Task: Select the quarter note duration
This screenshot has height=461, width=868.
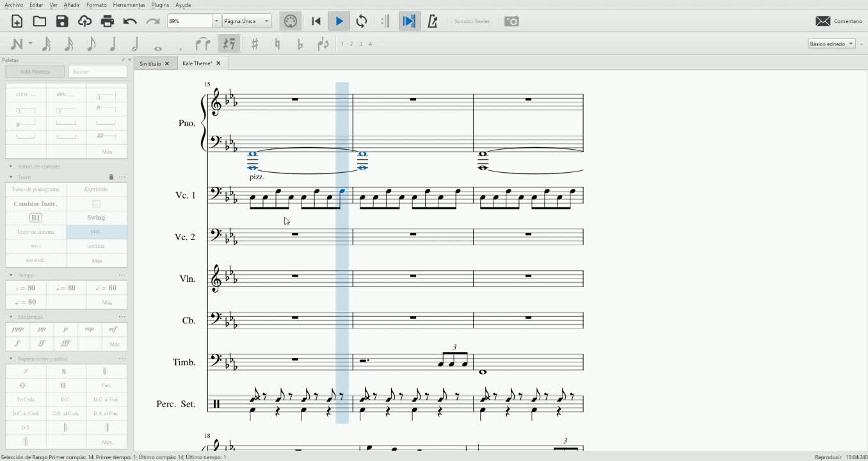Action: (x=113, y=44)
